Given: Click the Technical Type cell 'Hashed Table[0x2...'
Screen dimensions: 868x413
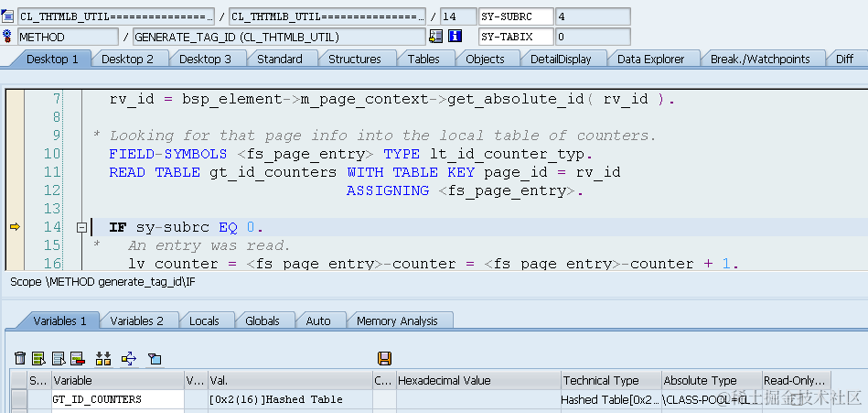Looking at the screenshot, I should click(611, 399).
